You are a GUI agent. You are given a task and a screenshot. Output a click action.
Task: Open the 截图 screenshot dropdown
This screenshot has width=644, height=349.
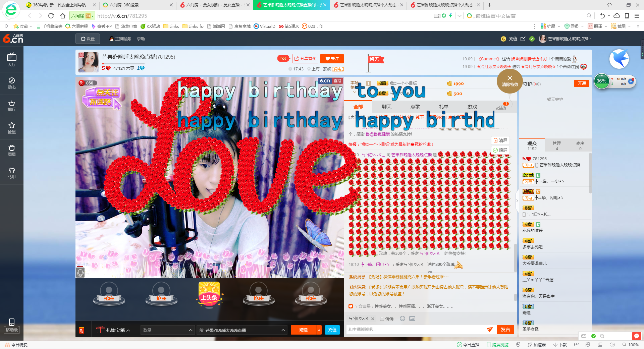621,26
